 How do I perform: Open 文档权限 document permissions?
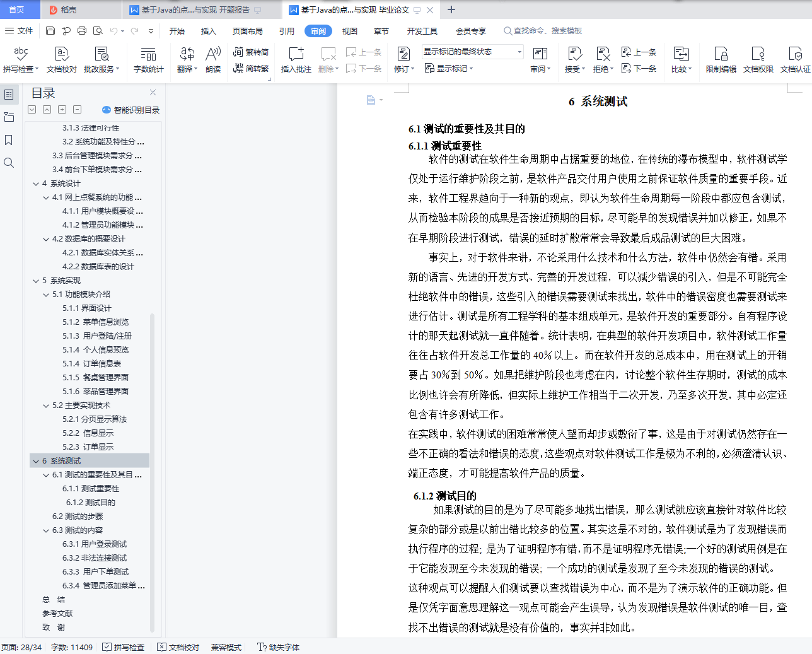(758, 60)
